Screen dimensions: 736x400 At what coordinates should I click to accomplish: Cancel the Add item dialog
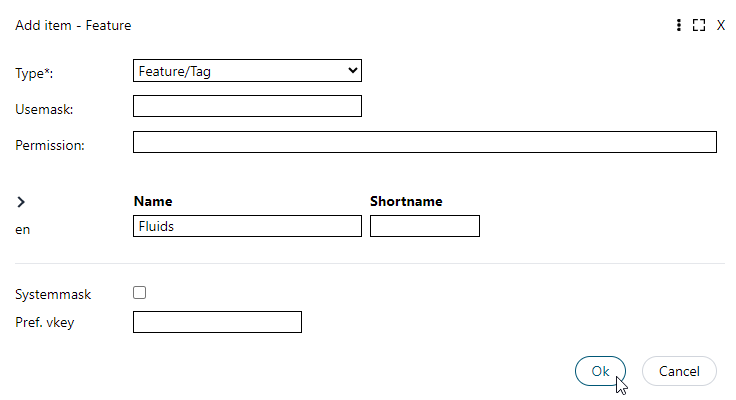[x=679, y=371]
